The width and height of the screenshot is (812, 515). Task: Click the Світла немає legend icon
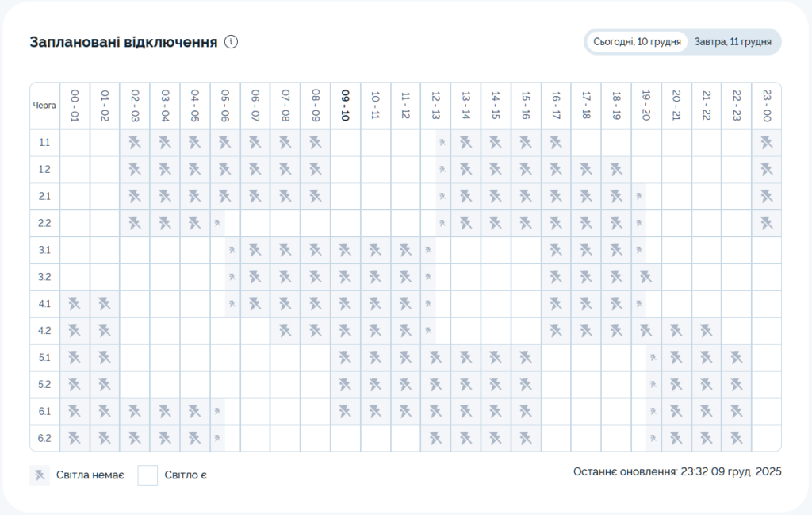40,475
